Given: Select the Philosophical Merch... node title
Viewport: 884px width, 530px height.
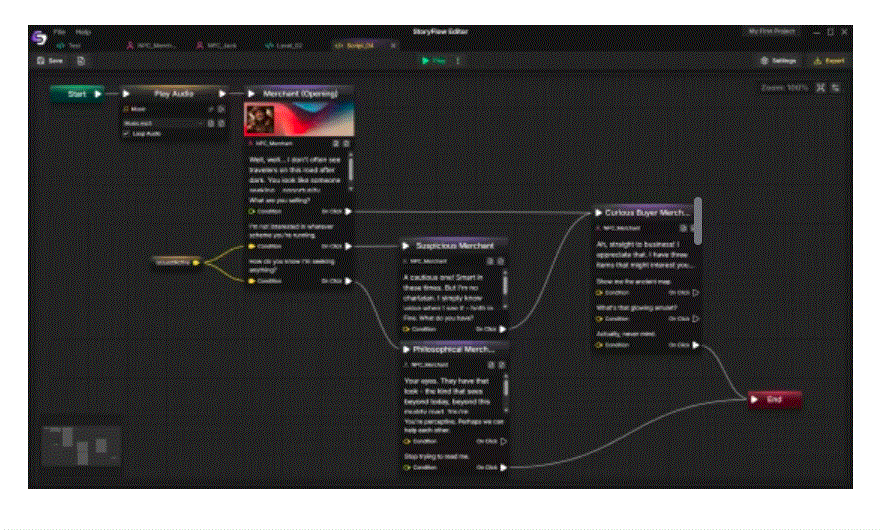Looking at the screenshot, I should pos(453,350).
